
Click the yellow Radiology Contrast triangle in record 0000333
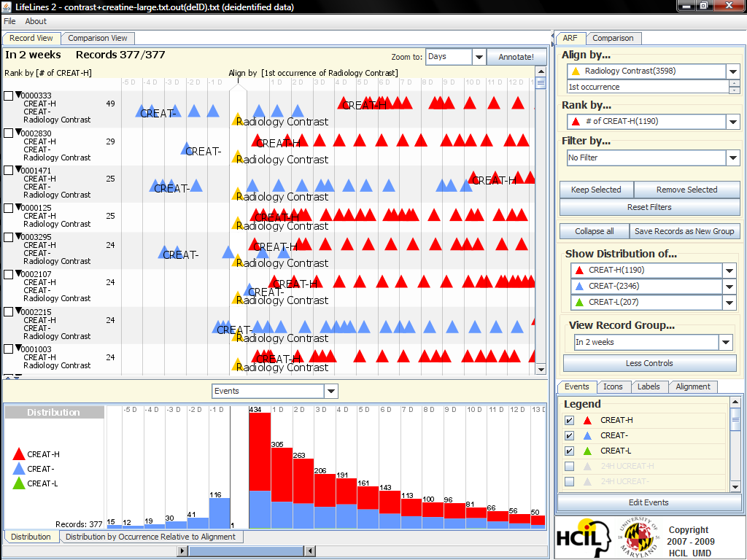[237, 120]
